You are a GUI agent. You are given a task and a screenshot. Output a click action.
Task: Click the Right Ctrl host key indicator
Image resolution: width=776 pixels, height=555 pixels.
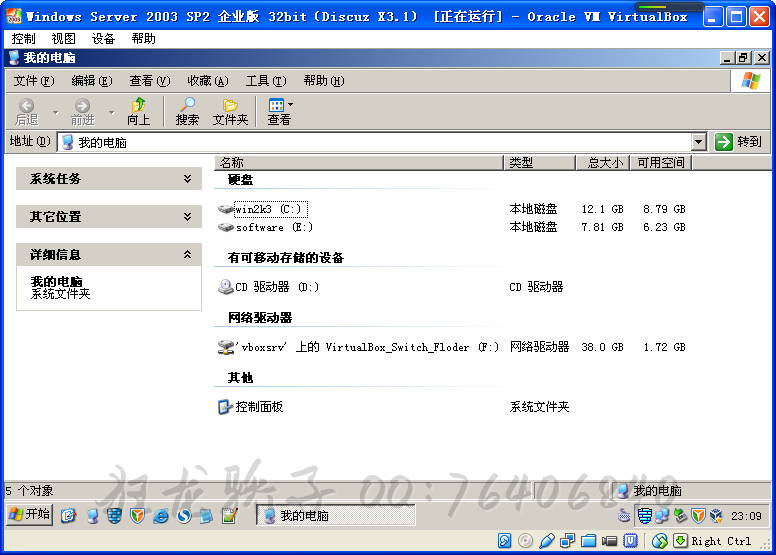point(721,541)
